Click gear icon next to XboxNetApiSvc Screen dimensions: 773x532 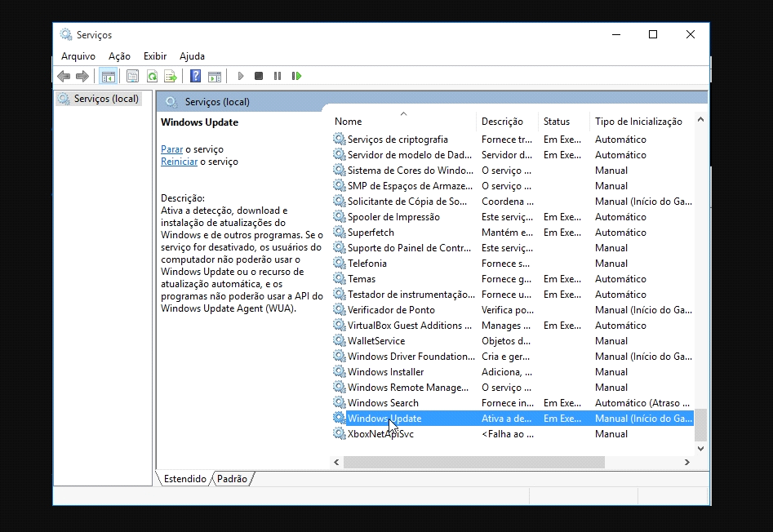tap(340, 433)
